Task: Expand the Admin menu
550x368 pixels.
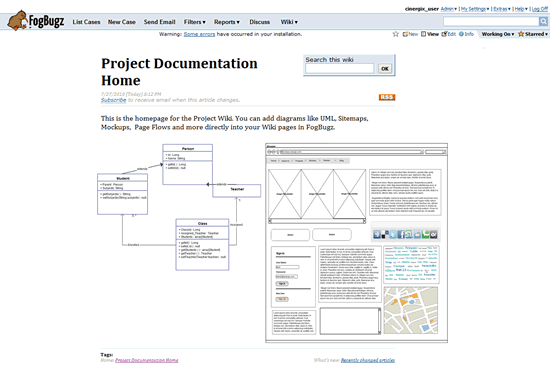Action: [449, 9]
